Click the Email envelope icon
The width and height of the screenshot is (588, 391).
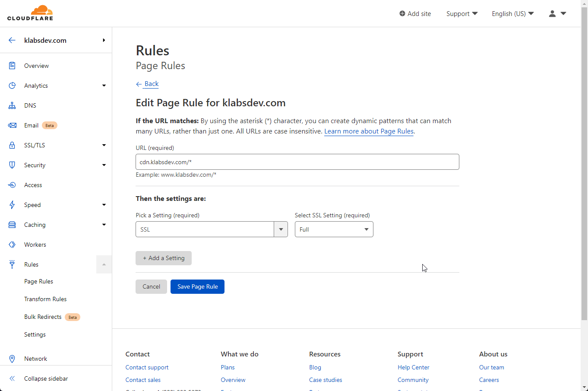tap(12, 125)
